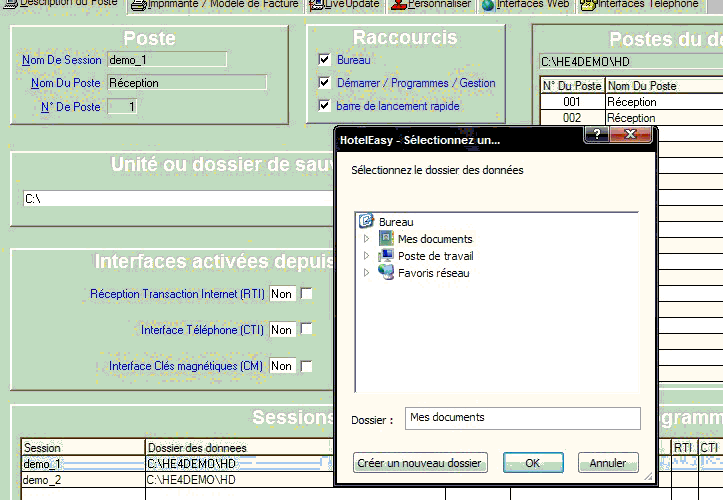Screen dimensions: 723x500
Task: Click Dossier des données column header
Action: point(239,447)
